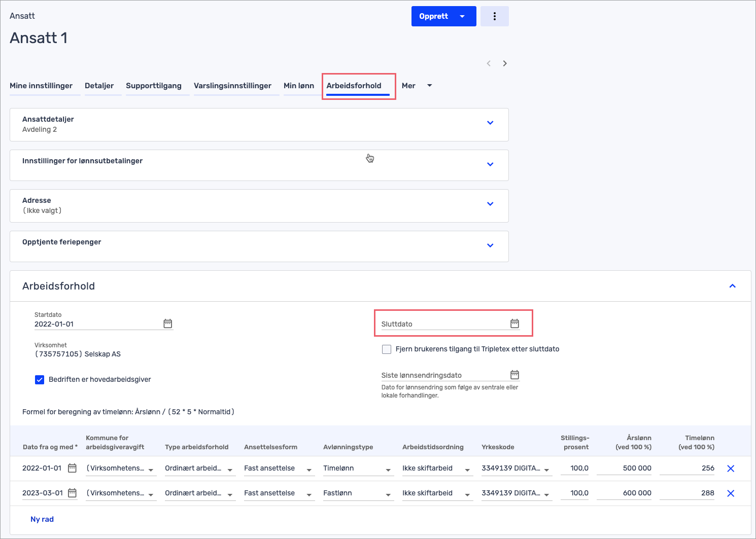Open Yrkeskode dropdown in 2022-01-01 row
This screenshot has width=756, height=539.
point(516,469)
